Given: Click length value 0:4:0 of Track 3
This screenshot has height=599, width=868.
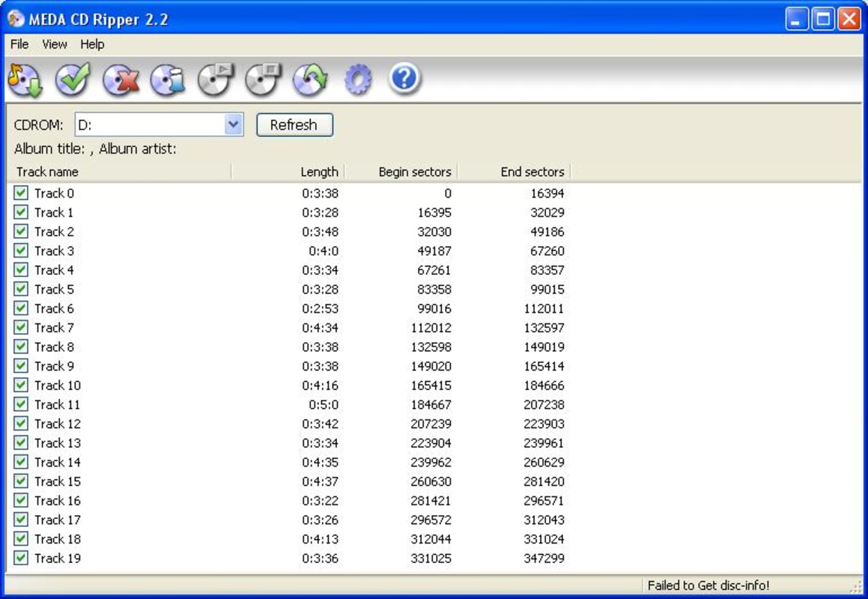Looking at the screenshot, I should coord(324,251).
